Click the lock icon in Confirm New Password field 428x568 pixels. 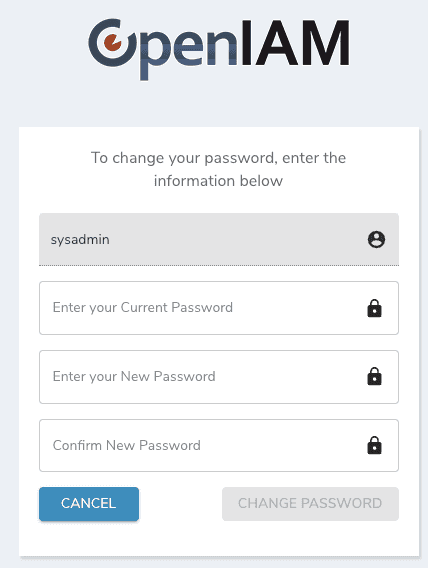(374, 445)
